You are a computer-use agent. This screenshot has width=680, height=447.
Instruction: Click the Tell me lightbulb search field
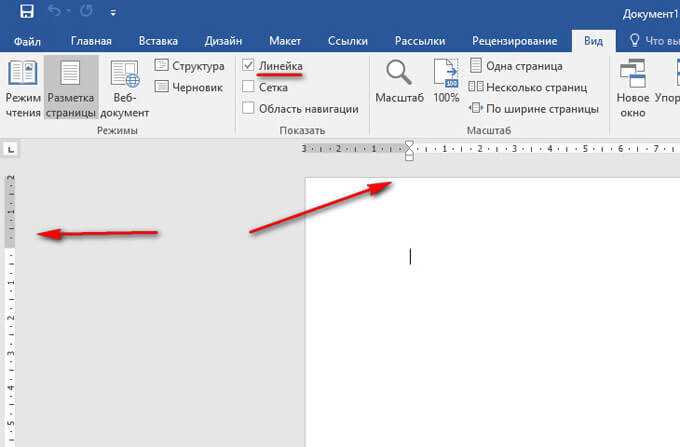pyautogui.click(x=654, y=41)
